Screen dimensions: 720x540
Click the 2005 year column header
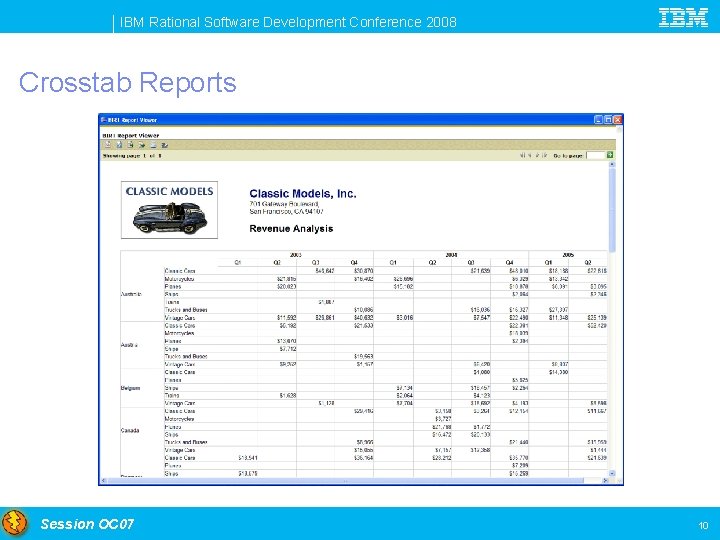(x=568, y=255)
